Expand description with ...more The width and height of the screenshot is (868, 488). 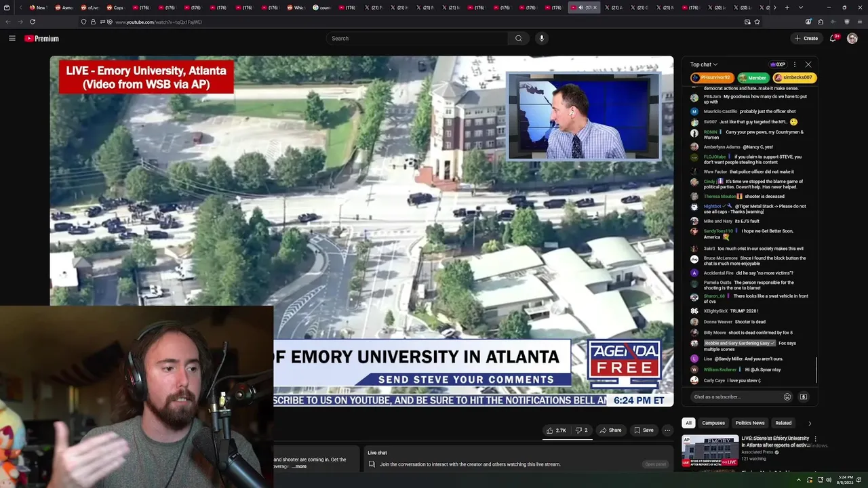299,466
